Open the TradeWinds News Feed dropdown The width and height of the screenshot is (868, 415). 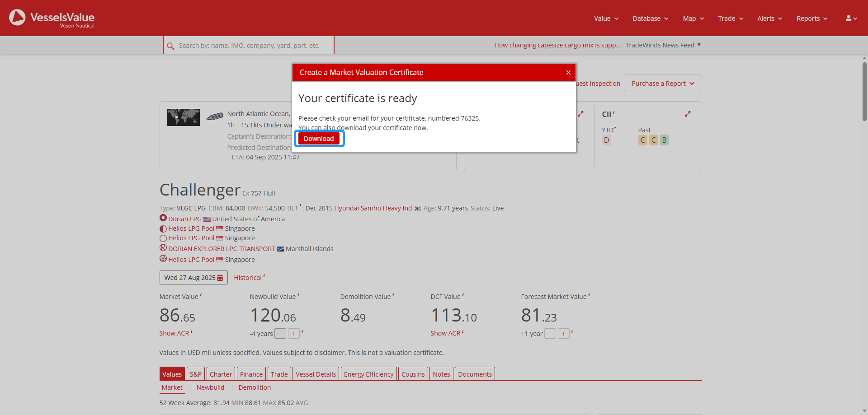(x=663, y=45)
